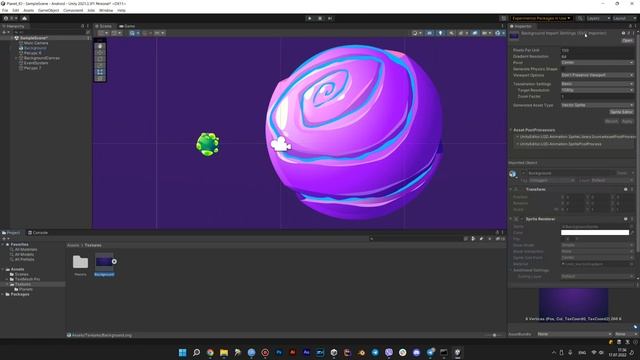Toggle scene audio in the Scene toolbar
This screenshot has height=360, width=640.
coord(451,33)
